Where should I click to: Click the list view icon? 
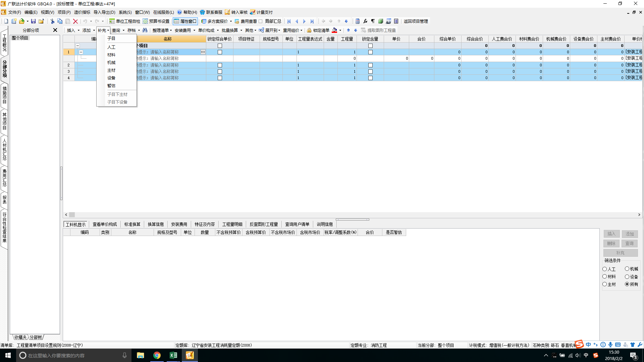coord(396,21)
